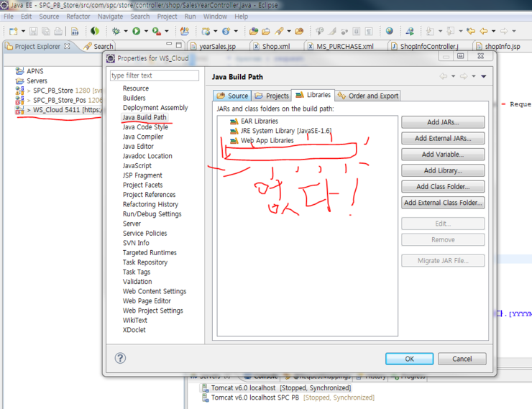Image resolution: width=532 pixels, height=409 pixels.
Task: Maximize the Project Explorer view
Action: 179,45
